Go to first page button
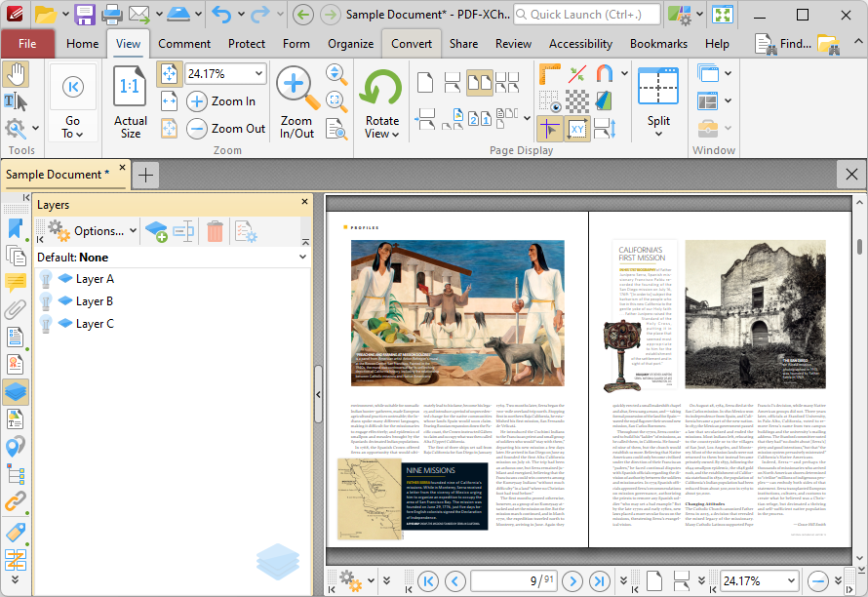This screenshot has width=868, height=597. click(x=428, y=581)
